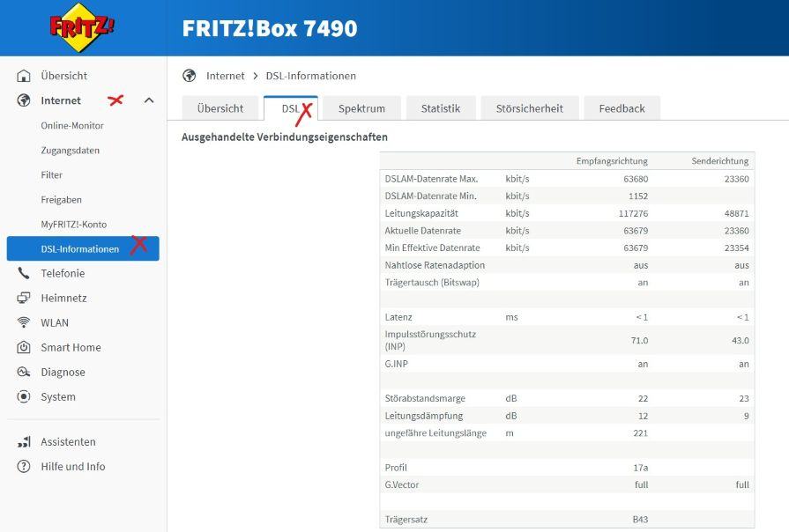The width and height of the screenshot is (789, 532).
Task: Click the value 63680 in the table
Action: point(636,179)
